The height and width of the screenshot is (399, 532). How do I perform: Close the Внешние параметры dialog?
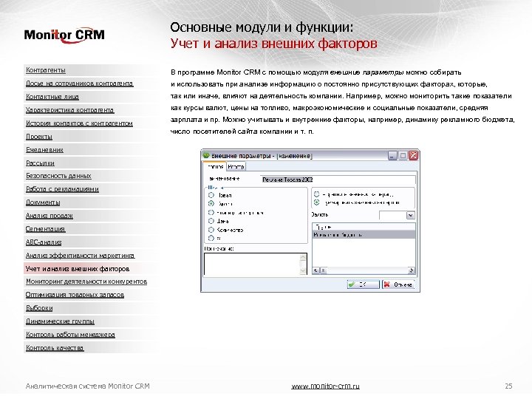pyautogui.click(x=413, y=156)
